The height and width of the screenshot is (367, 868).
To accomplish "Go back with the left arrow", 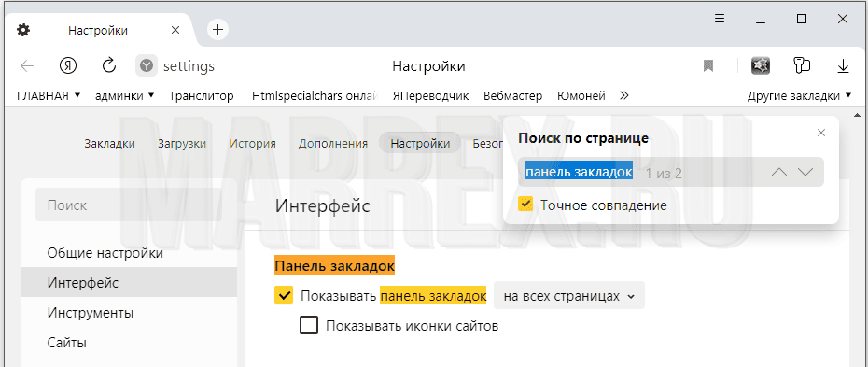I will (x=27, y=66).
